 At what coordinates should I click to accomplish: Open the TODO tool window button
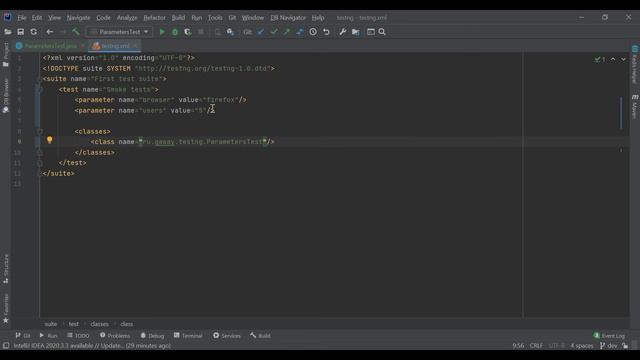tap(78, 336)
